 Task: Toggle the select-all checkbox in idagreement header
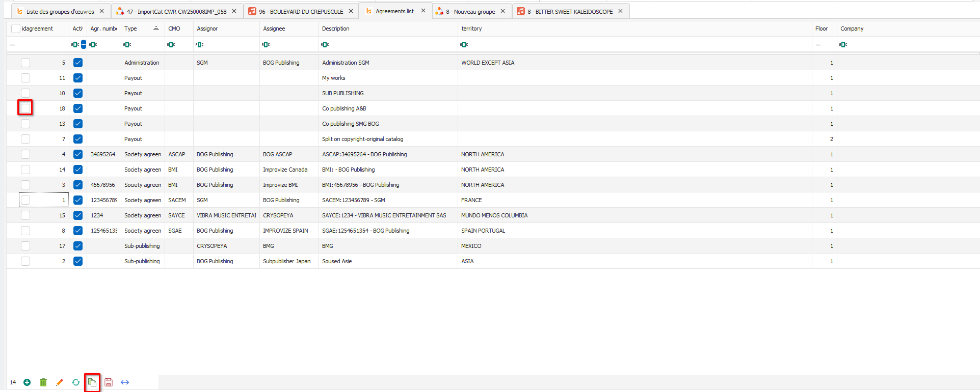(x=16, y=29)
